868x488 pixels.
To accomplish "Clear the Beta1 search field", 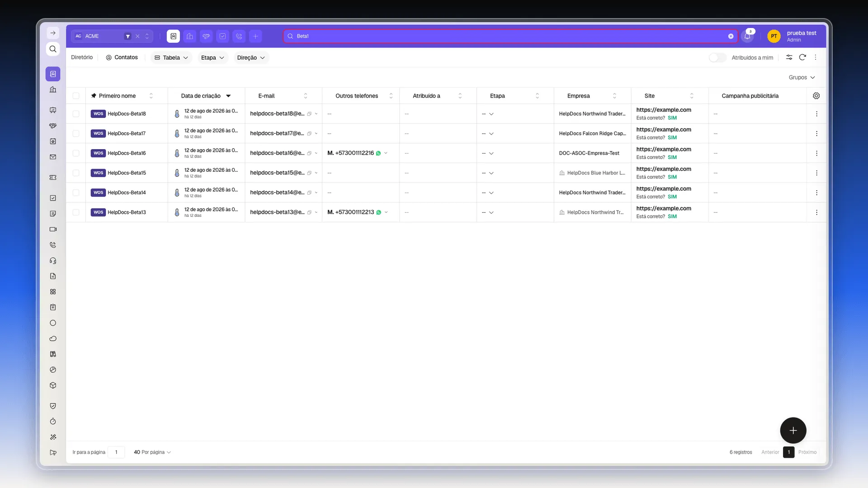I will tap(731, 36).
